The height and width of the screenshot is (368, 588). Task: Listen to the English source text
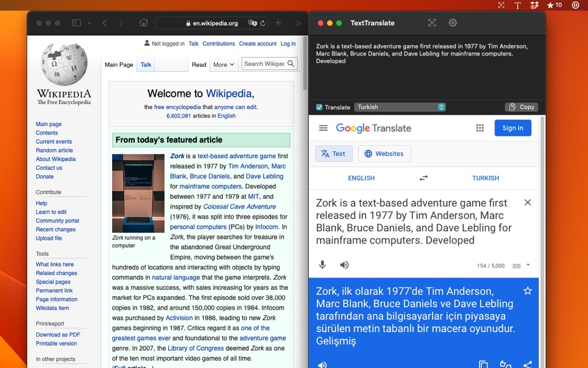344,265
